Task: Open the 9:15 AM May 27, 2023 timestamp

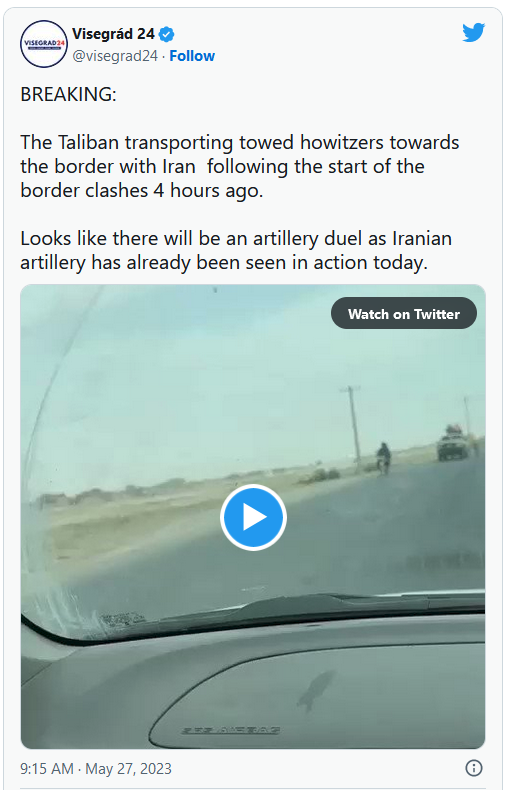Action: 96,768
